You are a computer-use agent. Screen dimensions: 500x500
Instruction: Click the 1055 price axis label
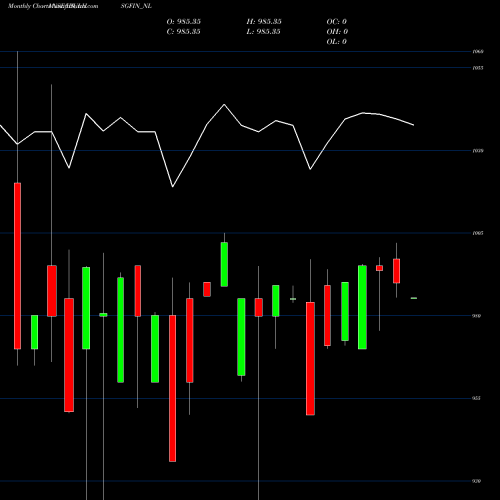click(x=478, y=68)
